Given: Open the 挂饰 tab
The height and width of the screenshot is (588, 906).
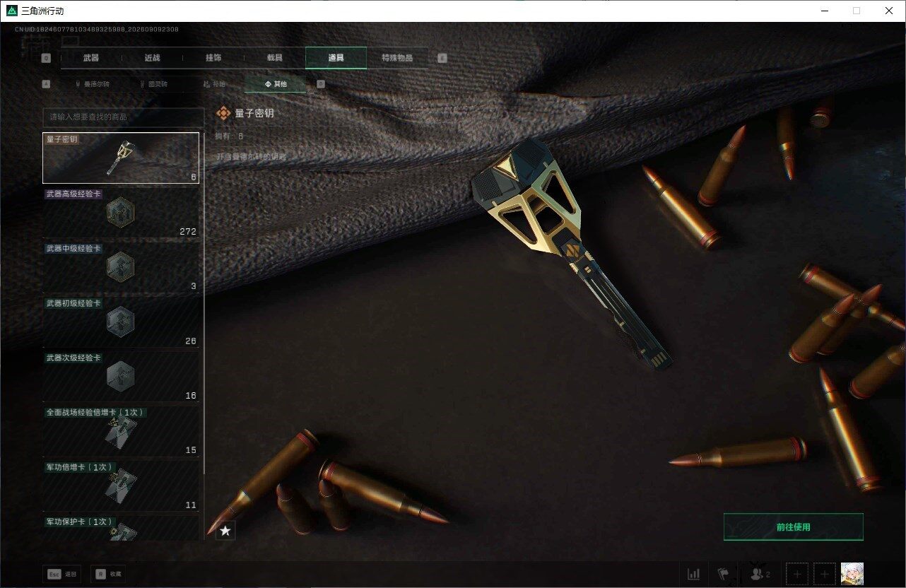Looking at the screenshot, I should [213, 58].
